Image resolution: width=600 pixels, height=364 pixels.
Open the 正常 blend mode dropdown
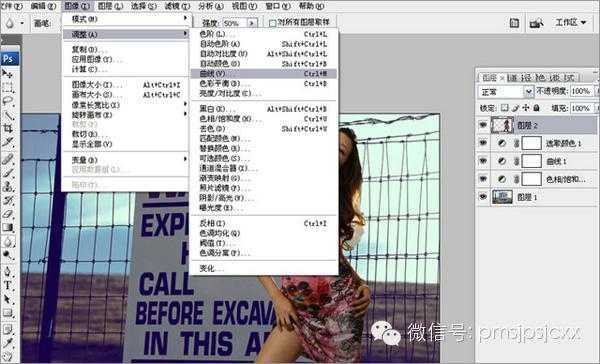505,91
